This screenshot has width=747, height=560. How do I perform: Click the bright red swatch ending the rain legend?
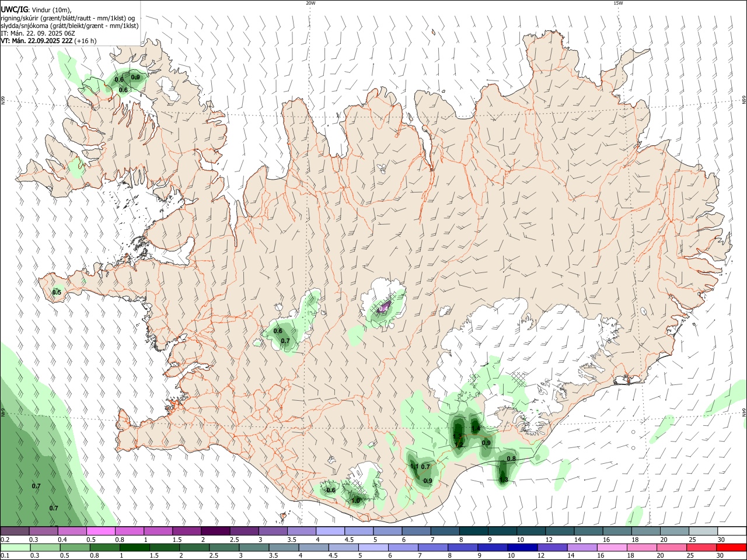tap(732, 547)
